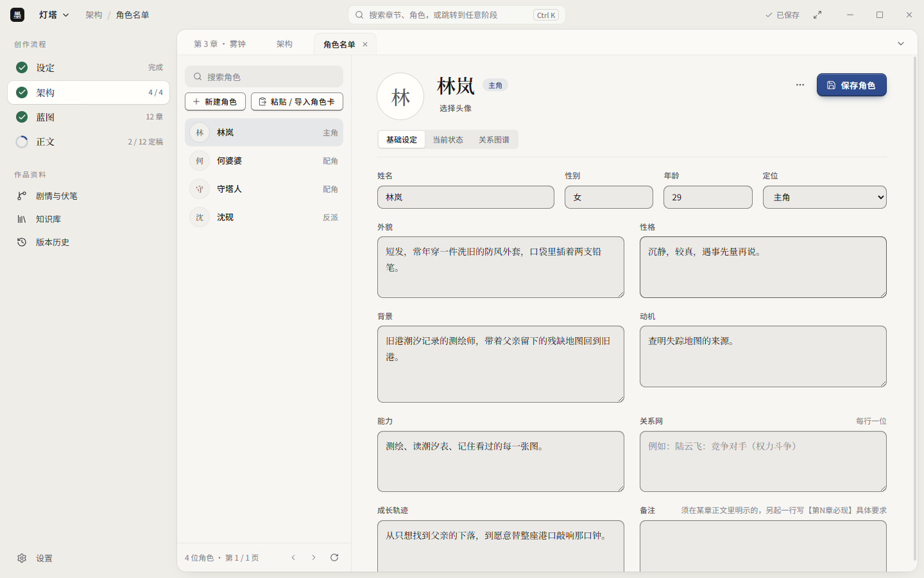Click 粘贴 / 导入角色卡 button
The width and height of the screenshot is (924, 578).
297,101
